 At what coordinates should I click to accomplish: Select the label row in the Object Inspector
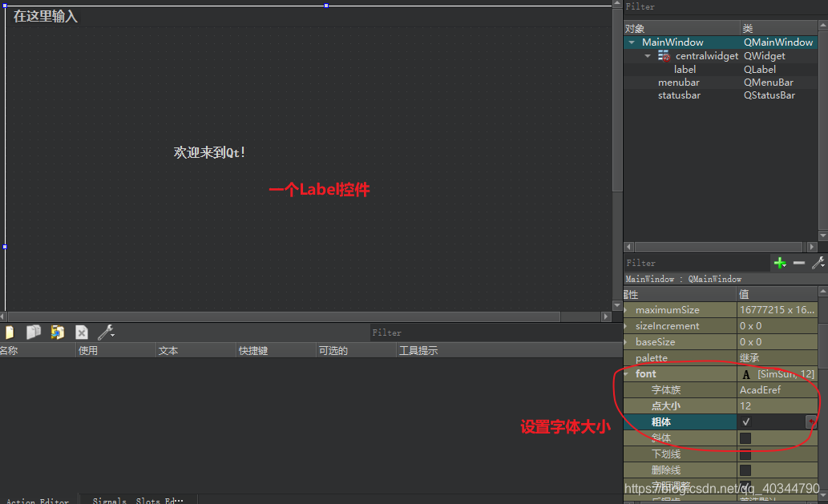coord(721,69)
